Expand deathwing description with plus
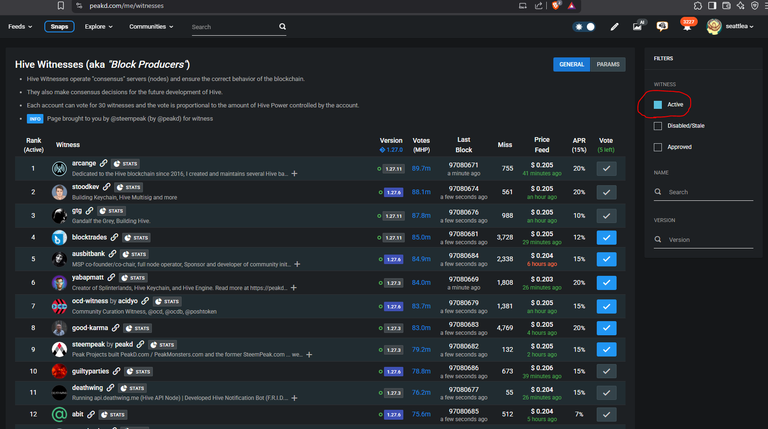Image resolution: width=768 pixels, height=429 pixels. click(x=294, y=398)
